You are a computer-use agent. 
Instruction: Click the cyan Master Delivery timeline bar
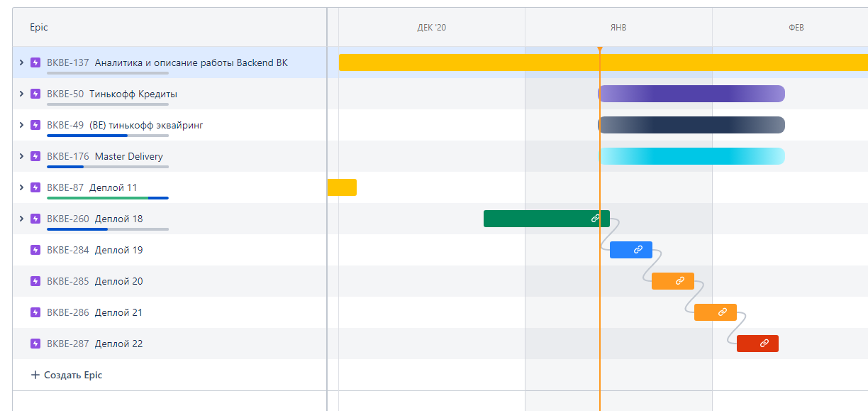(x=691, y=156)
